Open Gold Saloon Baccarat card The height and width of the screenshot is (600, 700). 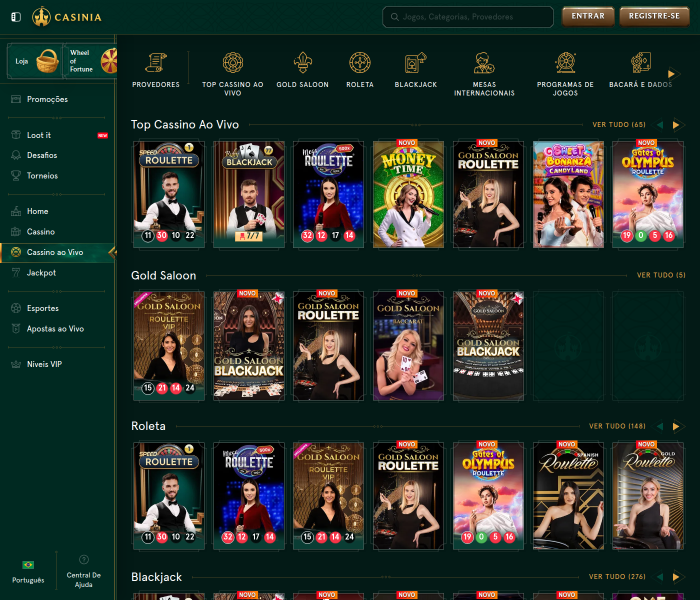408,346
